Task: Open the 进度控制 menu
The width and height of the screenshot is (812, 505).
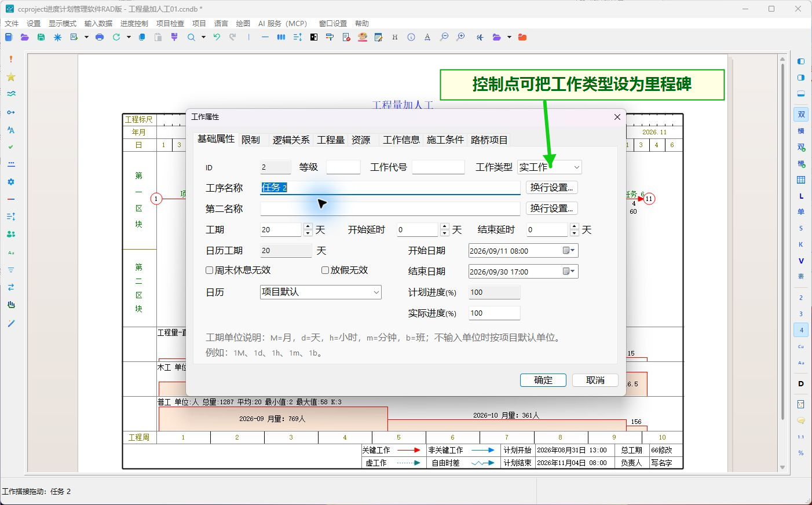Action: pos(134,24)
